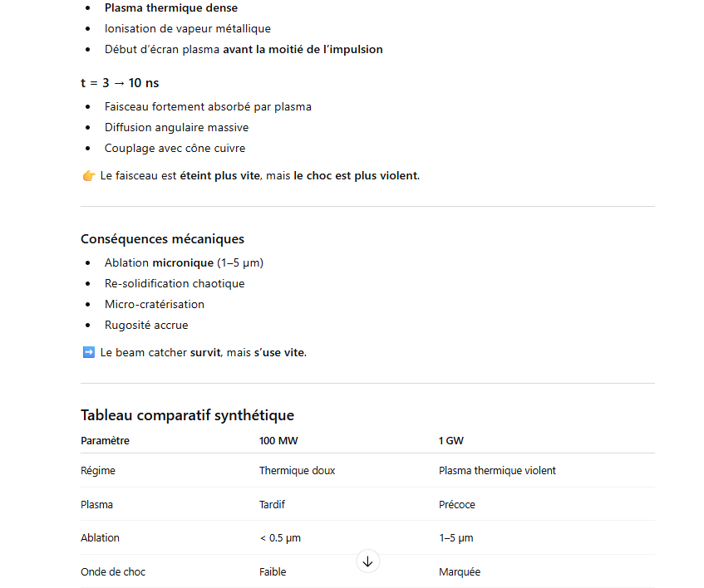Viewport: 704px width, 588px height.
Task: Click the "Tableau comparatif synthétique" heading
Action: coord(187,415)
